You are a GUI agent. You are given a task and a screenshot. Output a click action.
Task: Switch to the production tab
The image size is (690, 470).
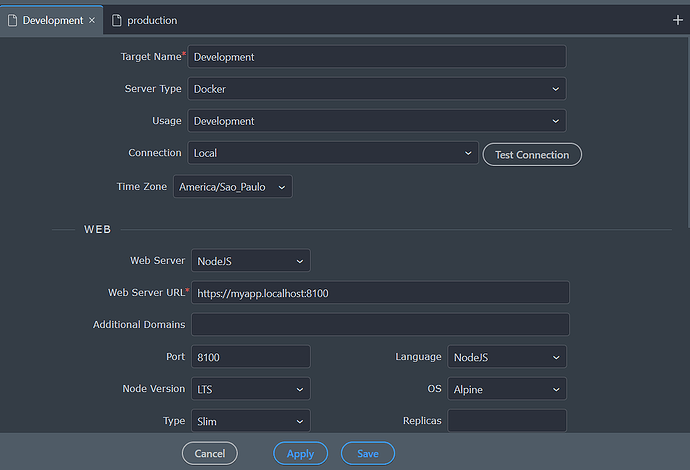click(x=151, y=20)
